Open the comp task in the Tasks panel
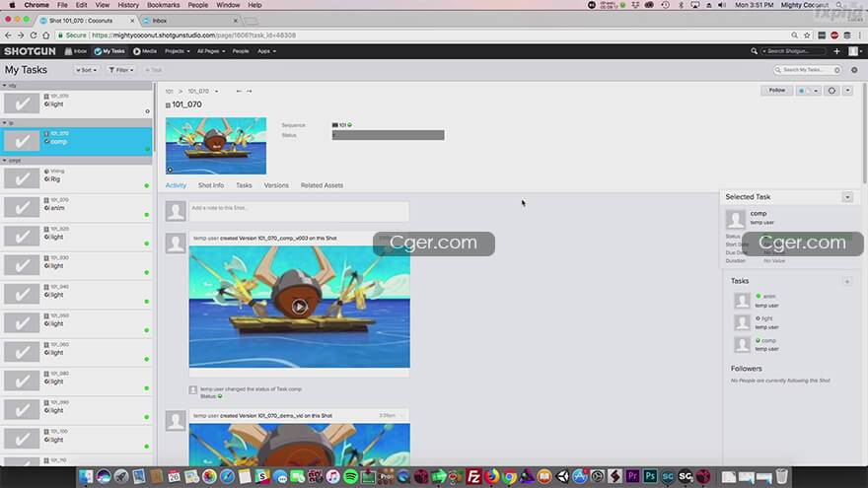 768,341
